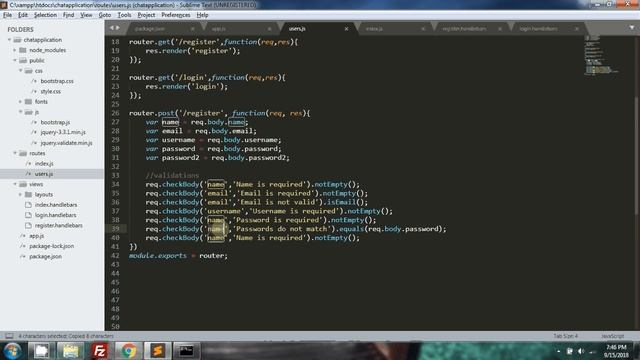Image resolution: width=640 pixels, height=360 pixels.
Task: Collapse the chatapplication root folder
Action: click(9, 40)
